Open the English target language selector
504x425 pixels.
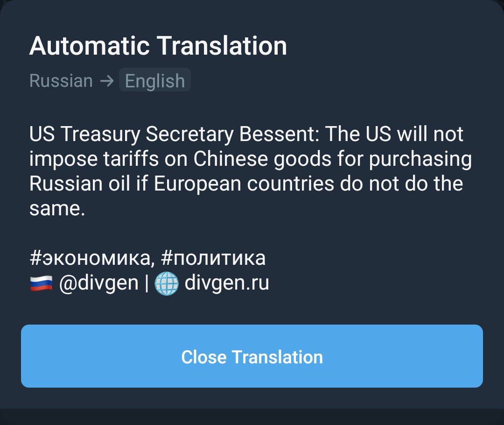tap(155, 80)
